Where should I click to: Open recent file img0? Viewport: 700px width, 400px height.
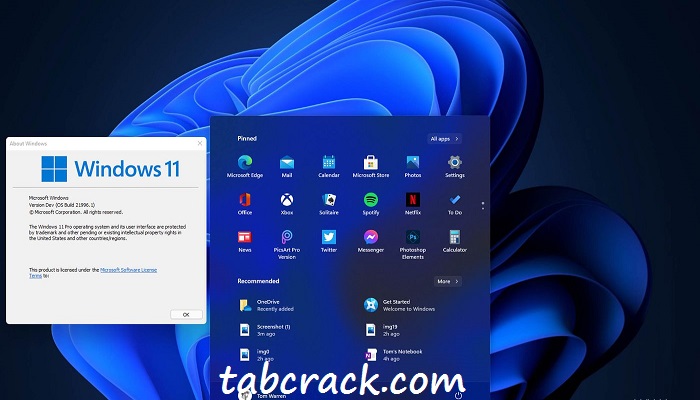pyautogui.click(x=257, y=355)
